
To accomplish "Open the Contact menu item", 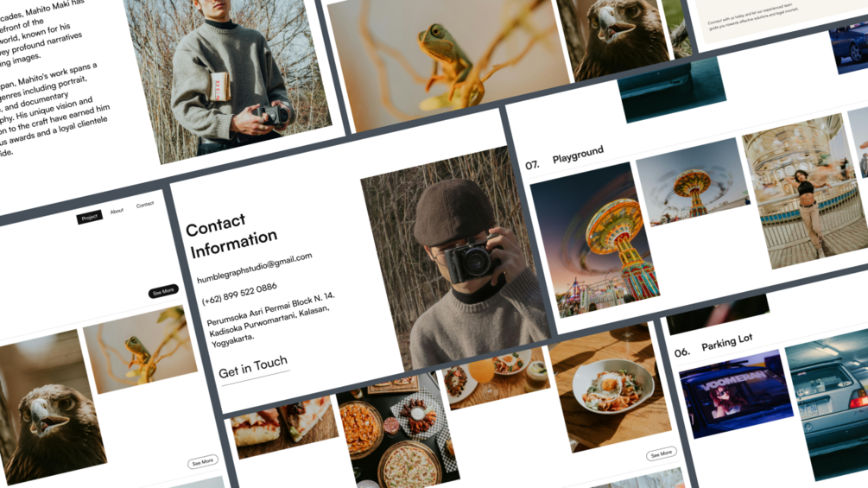I will coord(145,204).
